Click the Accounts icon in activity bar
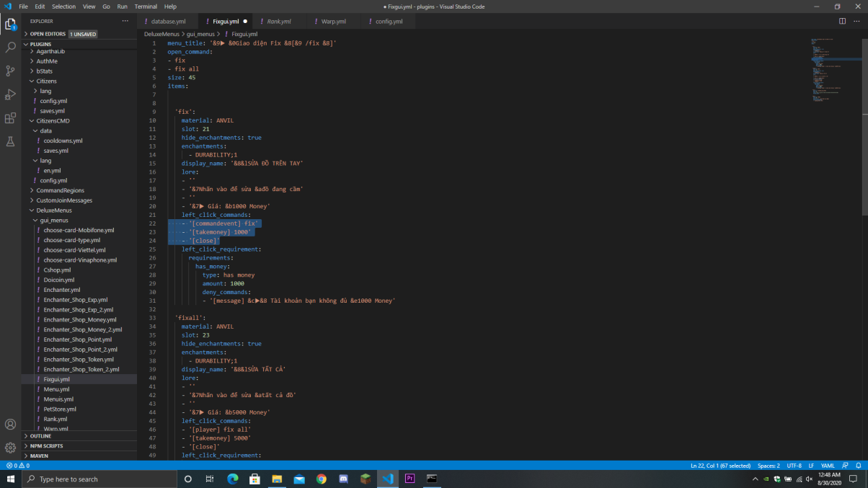This screenshot has width=868, height=488. [10, 425]
